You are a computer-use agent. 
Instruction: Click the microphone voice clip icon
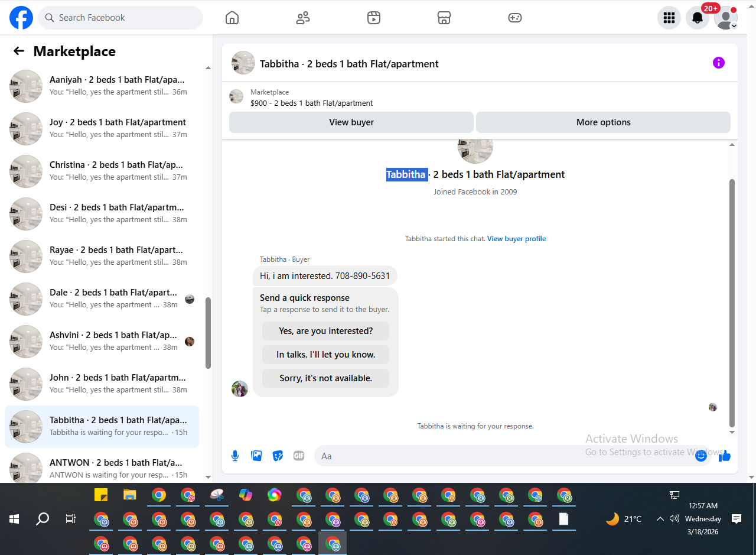pyautogui.click(x=235, y=456)
